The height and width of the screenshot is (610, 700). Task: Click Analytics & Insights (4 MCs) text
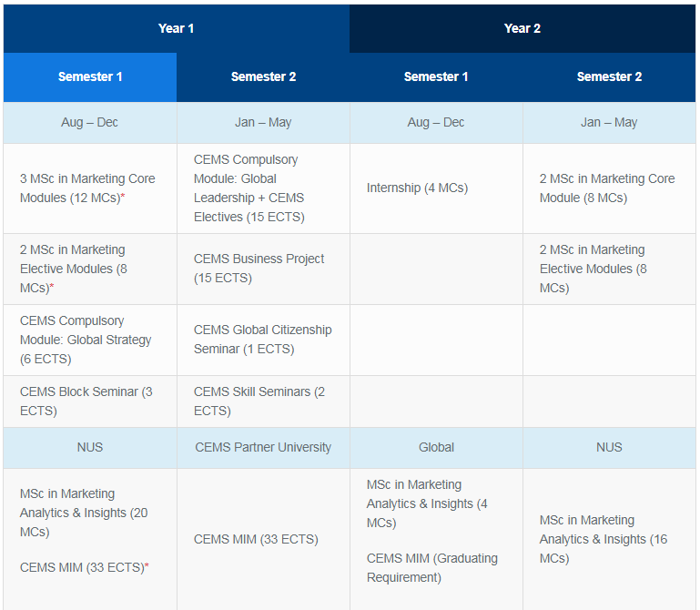point(427,503)
